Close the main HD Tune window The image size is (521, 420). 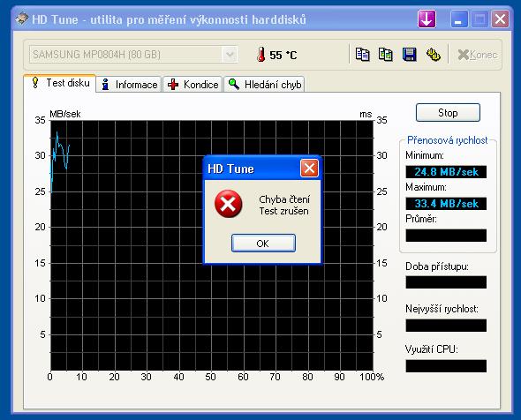pyautogui.click(x=500, y=19)
